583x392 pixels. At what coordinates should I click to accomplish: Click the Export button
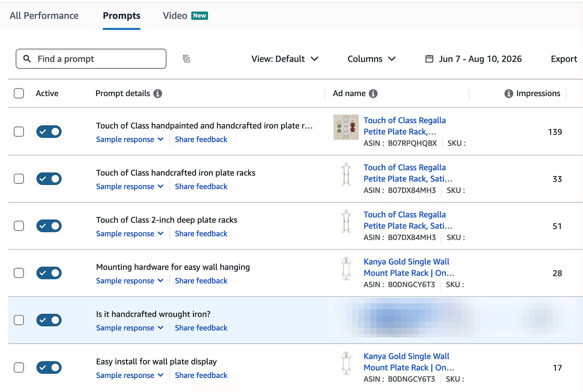[x=564, y=59]
